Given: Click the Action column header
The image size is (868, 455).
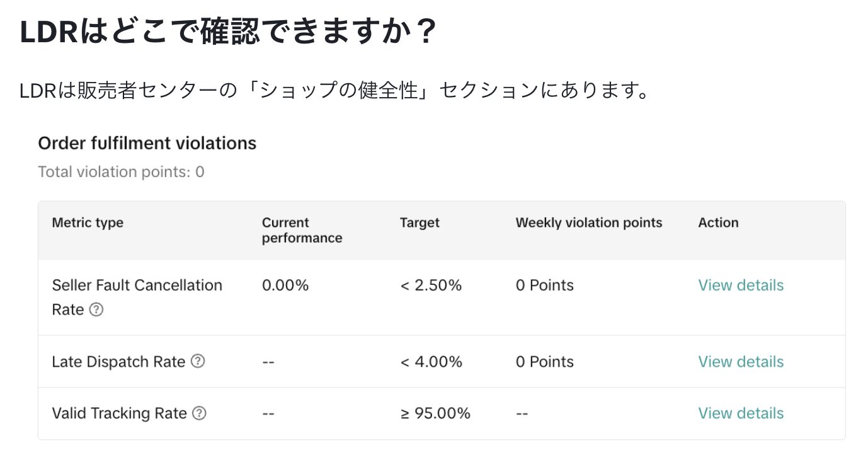Looking at the screenshot, I should (x=718, y=222).
